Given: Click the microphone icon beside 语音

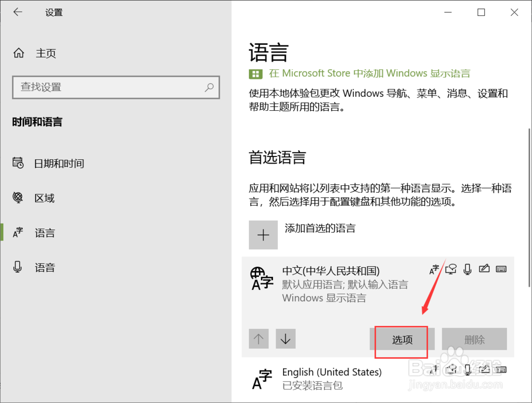Looking at the screenshot, I should pyautogui.click(x=18, y=267).
